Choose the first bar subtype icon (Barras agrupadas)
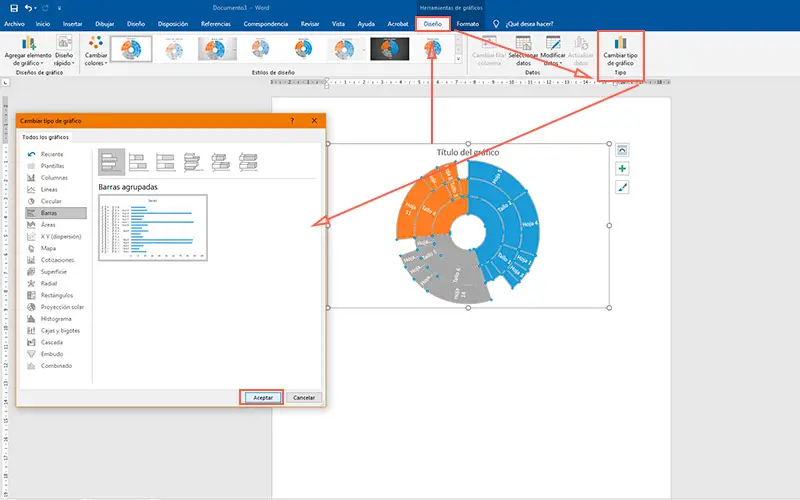 [111, 162]
